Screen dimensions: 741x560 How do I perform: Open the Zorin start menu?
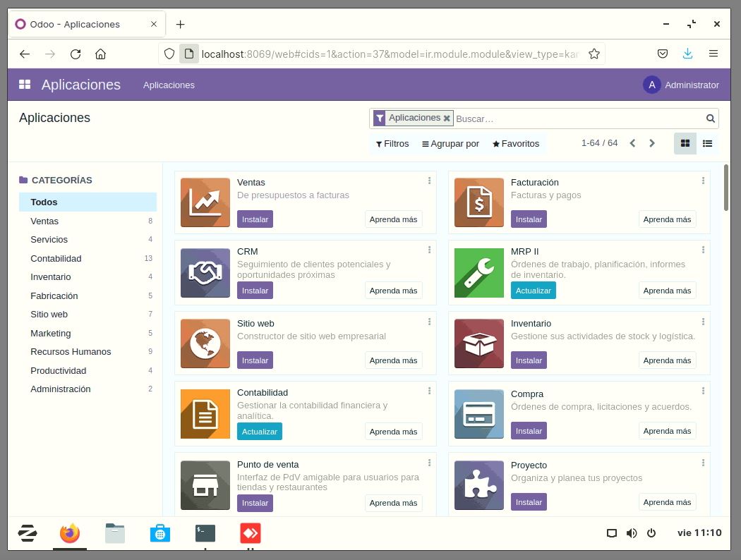28,533
